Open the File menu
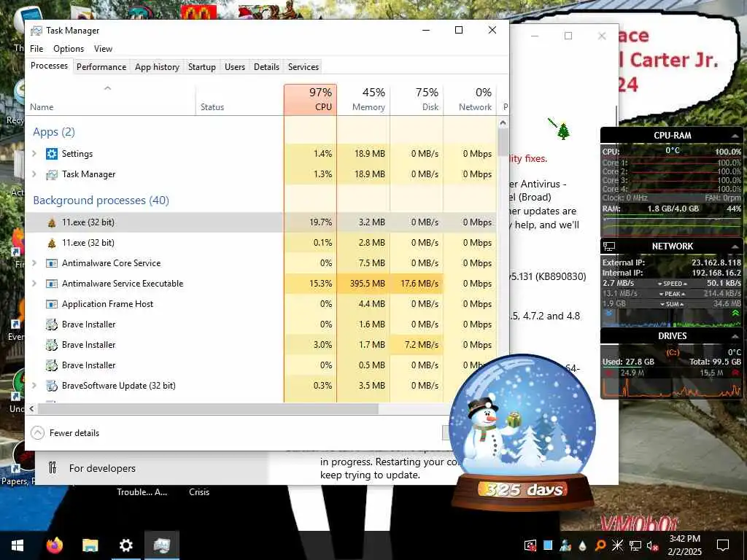This screenshot has height=560, width=747. click(36, 49)
